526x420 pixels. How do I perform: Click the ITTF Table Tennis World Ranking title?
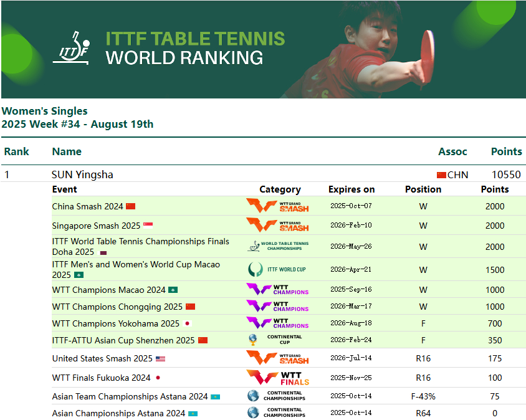(195, 48)
